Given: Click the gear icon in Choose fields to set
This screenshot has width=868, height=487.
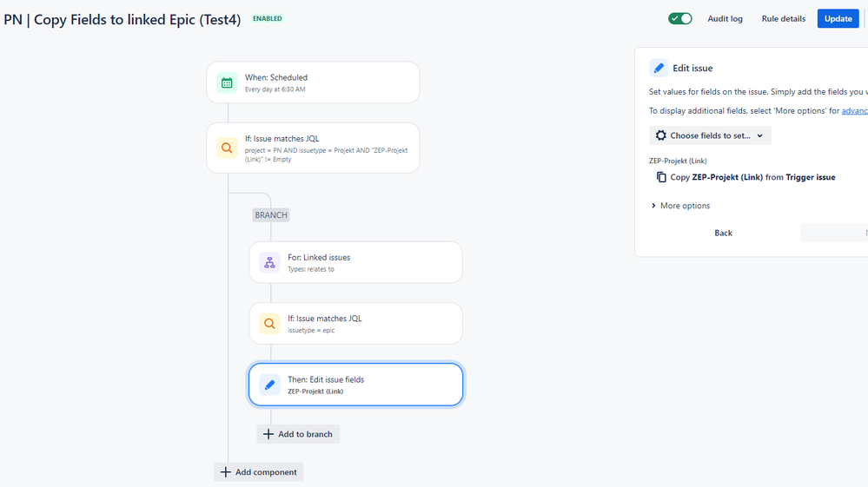Looking at the screenshot, I should pos(661,135).
